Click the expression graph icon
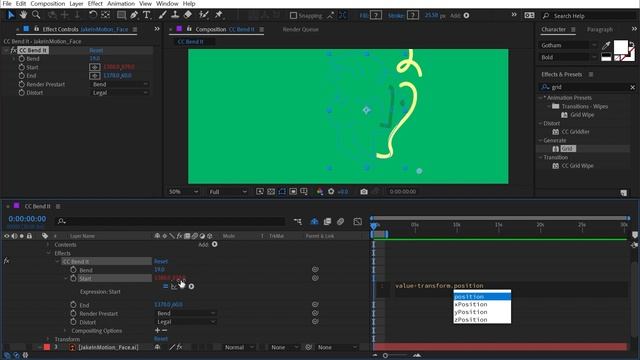 point(174,287)
